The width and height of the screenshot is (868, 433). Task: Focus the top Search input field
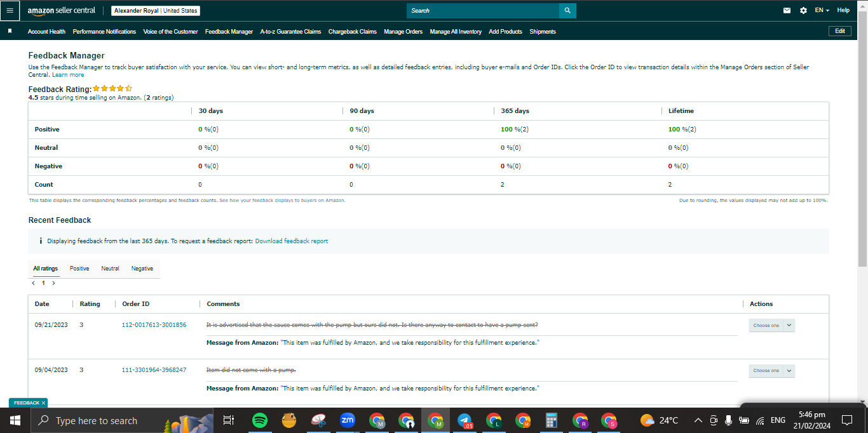pos(483,10)
